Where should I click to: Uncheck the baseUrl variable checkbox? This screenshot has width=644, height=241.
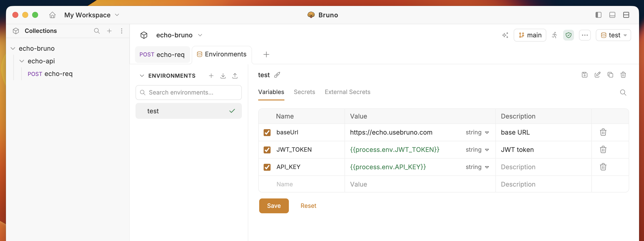pyautogui.click(x=267, y=132)
